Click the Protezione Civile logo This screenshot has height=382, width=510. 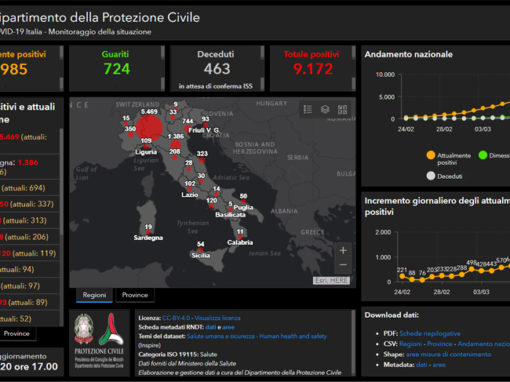111,329
